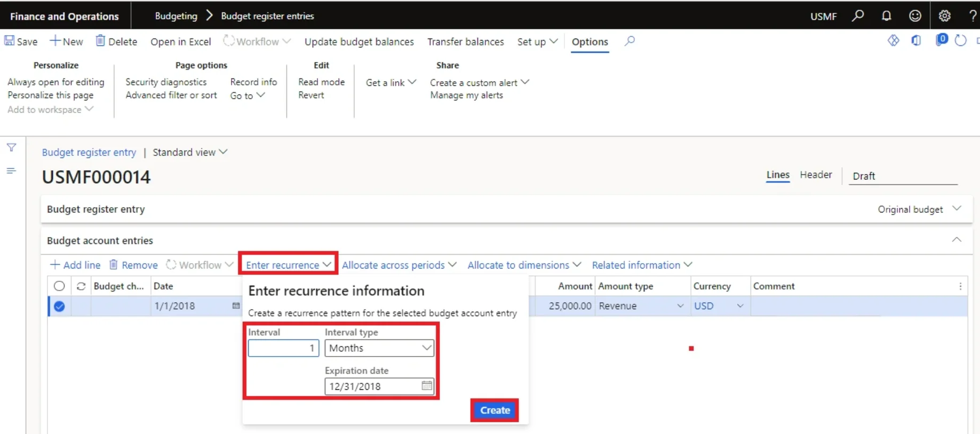Expand the Budget register entry section
The image size is (980, 434).
[957, 209]
